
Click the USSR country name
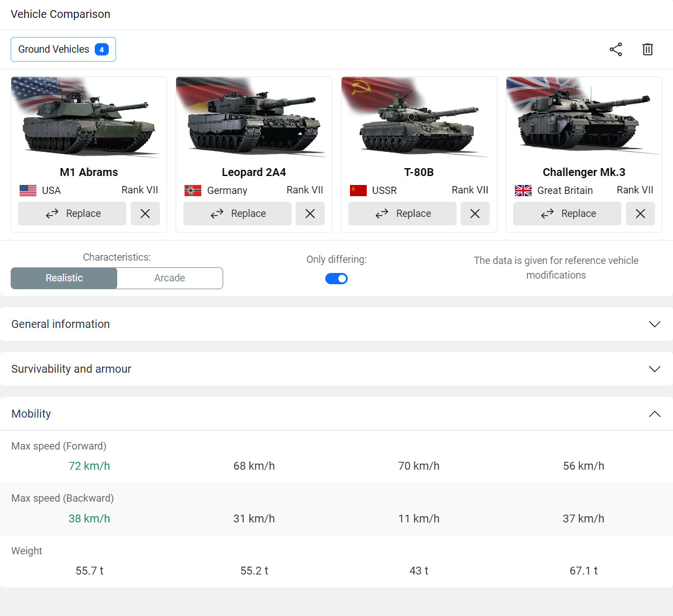(384, 191)
